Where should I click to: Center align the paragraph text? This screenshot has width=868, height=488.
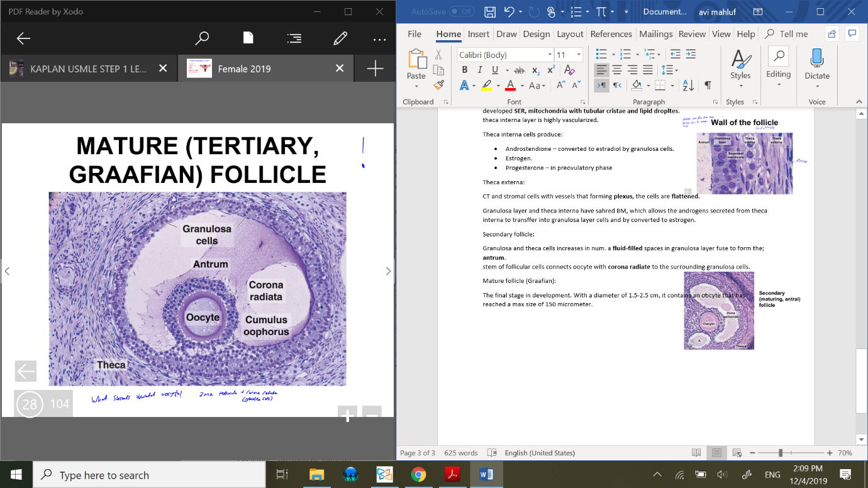tap(617, 70)
